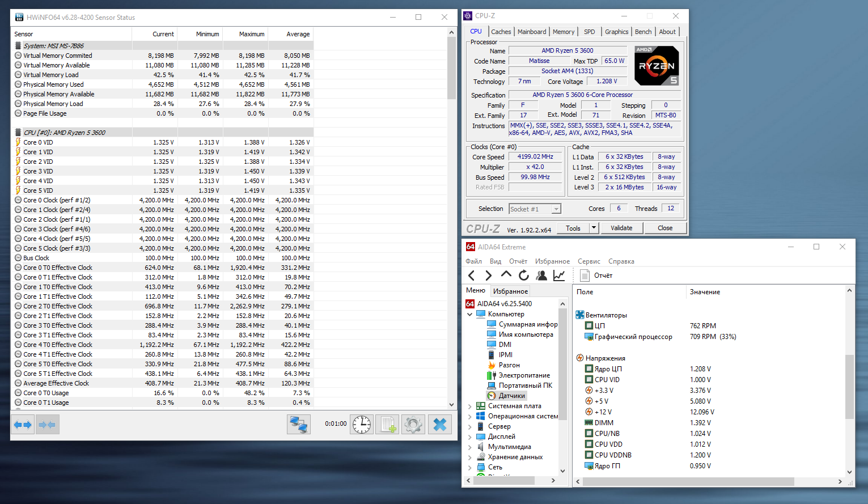The image size is (868, 504).
Task: Open the SPD tab in CPU-Z
Action: (x=590, y=32)
